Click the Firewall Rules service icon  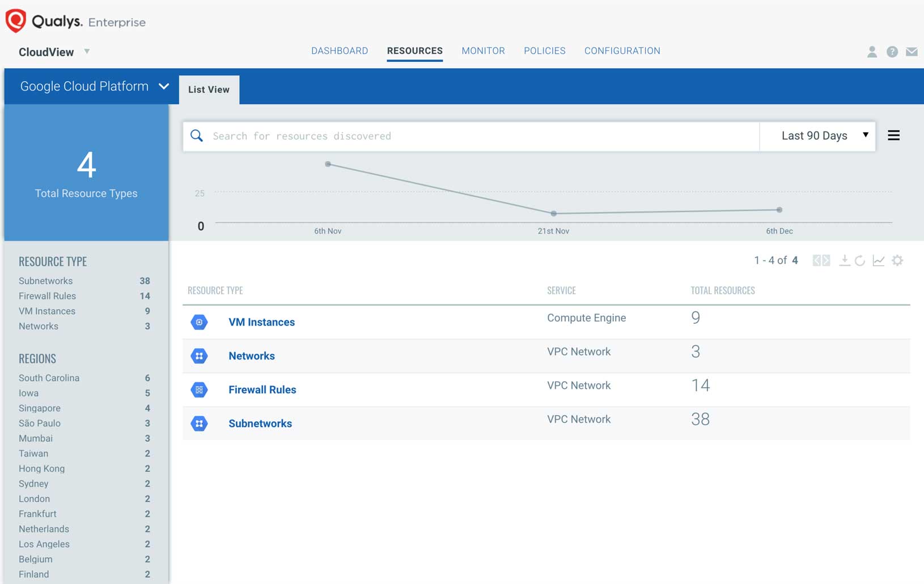200,390
